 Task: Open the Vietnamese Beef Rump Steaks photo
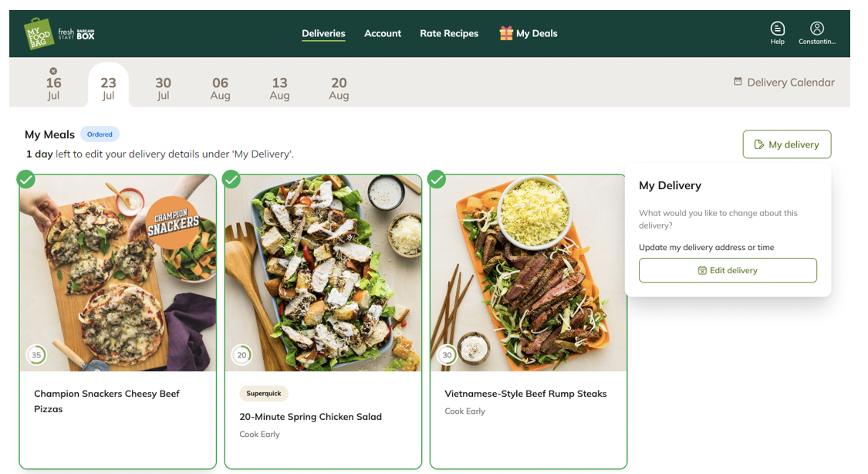point(529,273)
